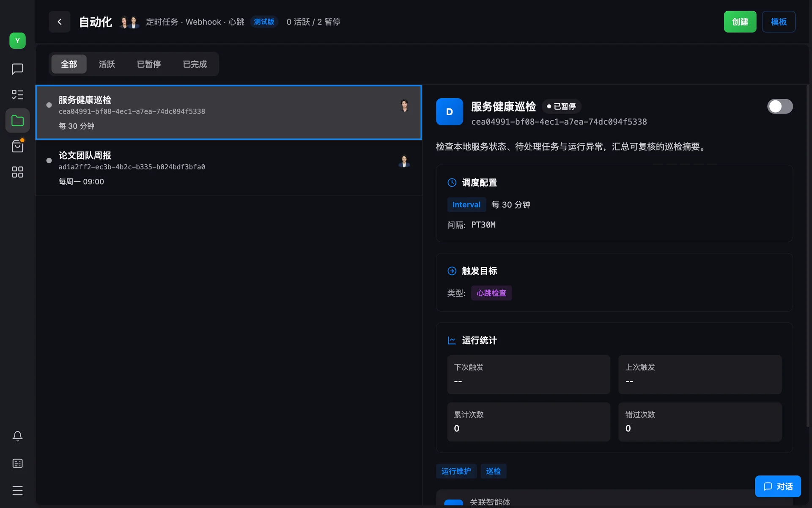This screenshot has width=812, height=508.
Task: Click the green 创建 button
Action: [740, 22]
